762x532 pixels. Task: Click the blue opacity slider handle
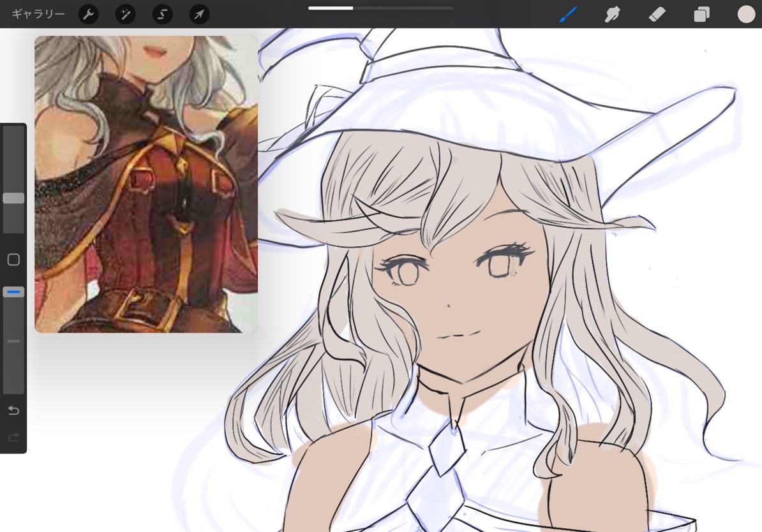13,292
